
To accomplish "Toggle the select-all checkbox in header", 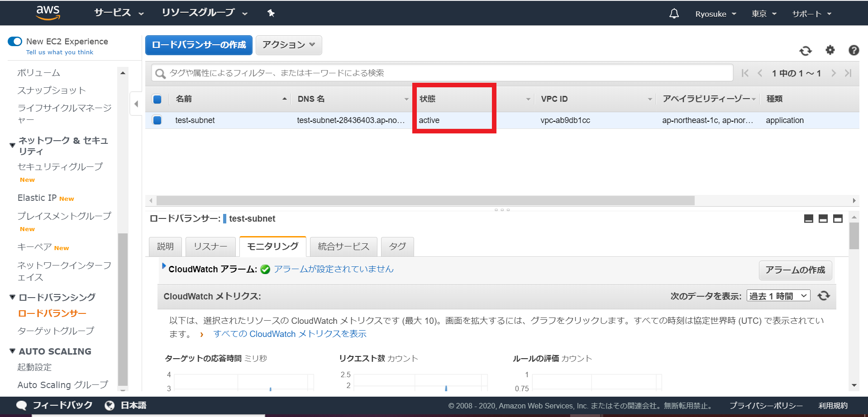I will click(157, 100).
